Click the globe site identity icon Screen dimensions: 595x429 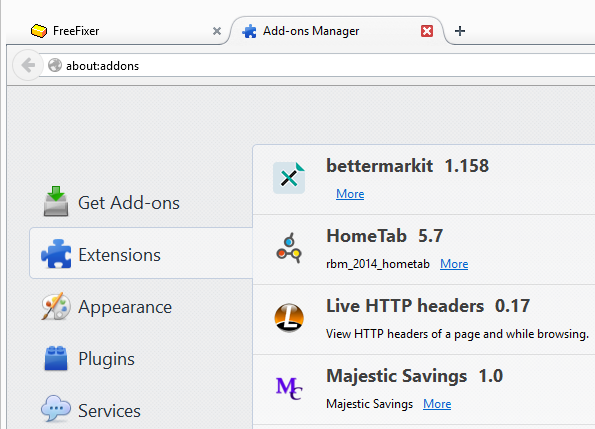click(x=55, y=65)
